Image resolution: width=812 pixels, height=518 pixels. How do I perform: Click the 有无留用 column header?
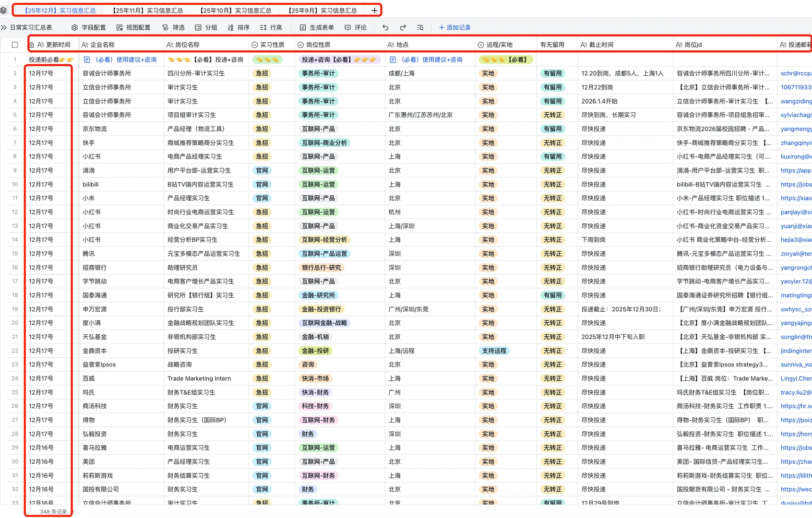click(557, 45)
